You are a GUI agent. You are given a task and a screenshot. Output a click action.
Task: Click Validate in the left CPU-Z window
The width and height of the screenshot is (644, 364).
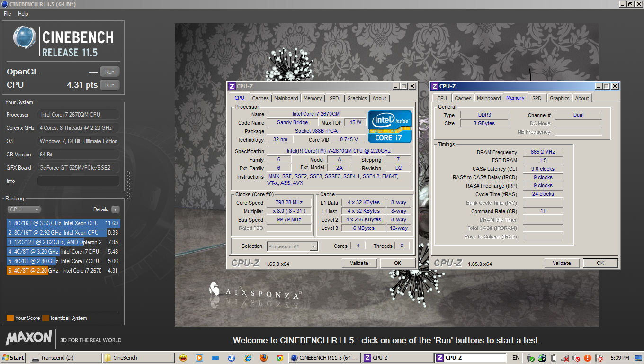359,263
